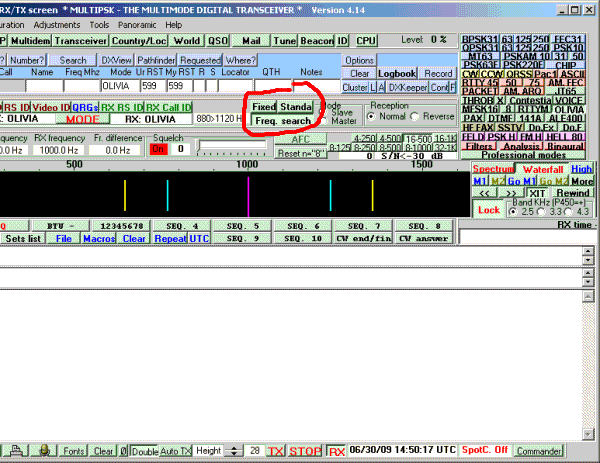Select the JT65 mode

[x=565, y=91]
